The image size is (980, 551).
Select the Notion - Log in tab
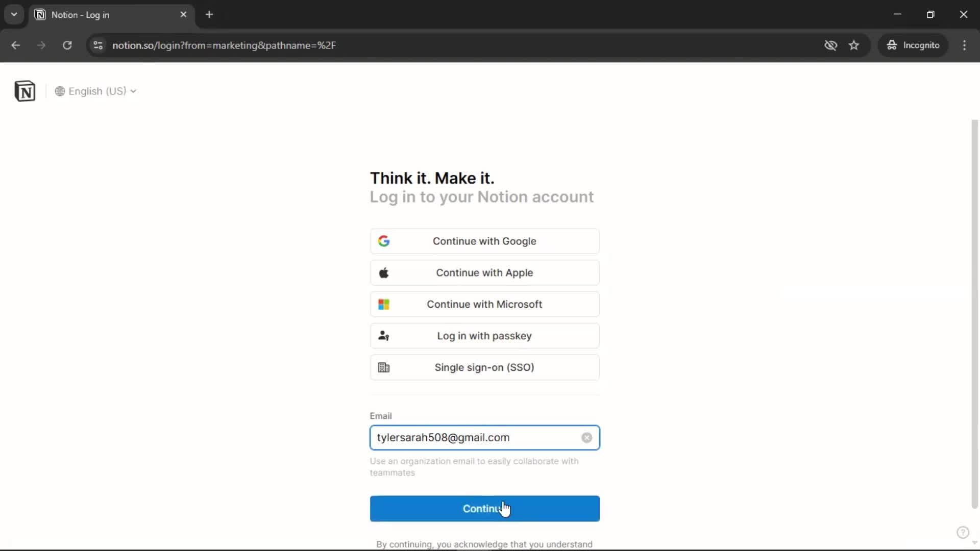(111, 15)
